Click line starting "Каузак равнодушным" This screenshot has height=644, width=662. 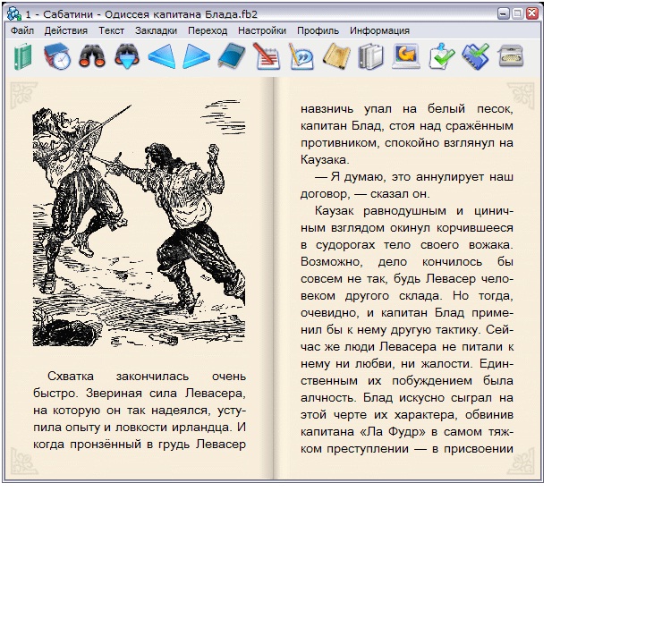[413, 211]
